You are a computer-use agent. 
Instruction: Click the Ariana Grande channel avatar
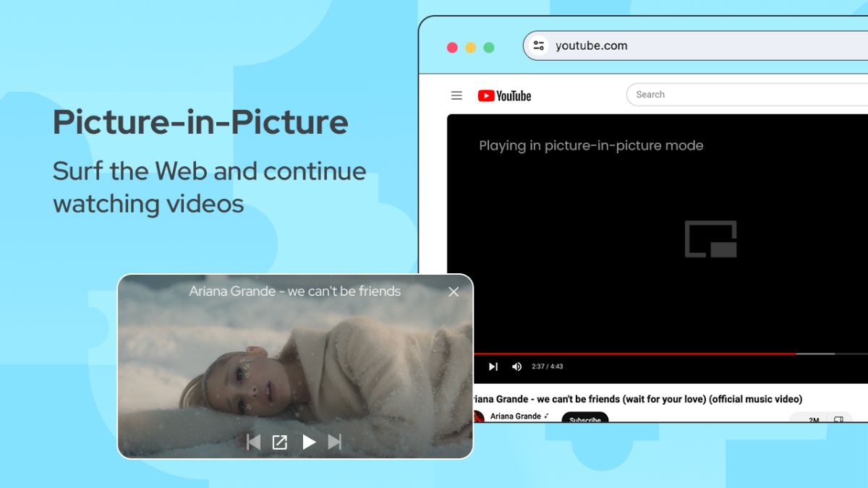click(x=478, y=416)
